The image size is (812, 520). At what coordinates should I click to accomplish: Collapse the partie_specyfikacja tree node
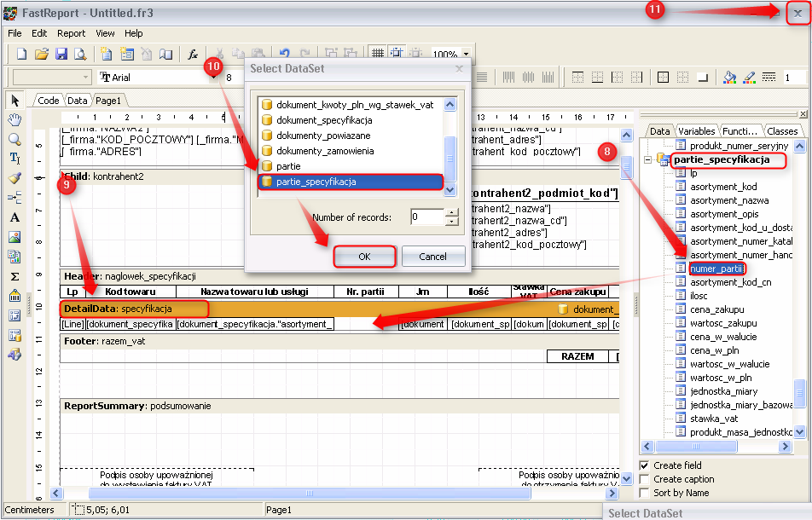click(x=649, y=159)
